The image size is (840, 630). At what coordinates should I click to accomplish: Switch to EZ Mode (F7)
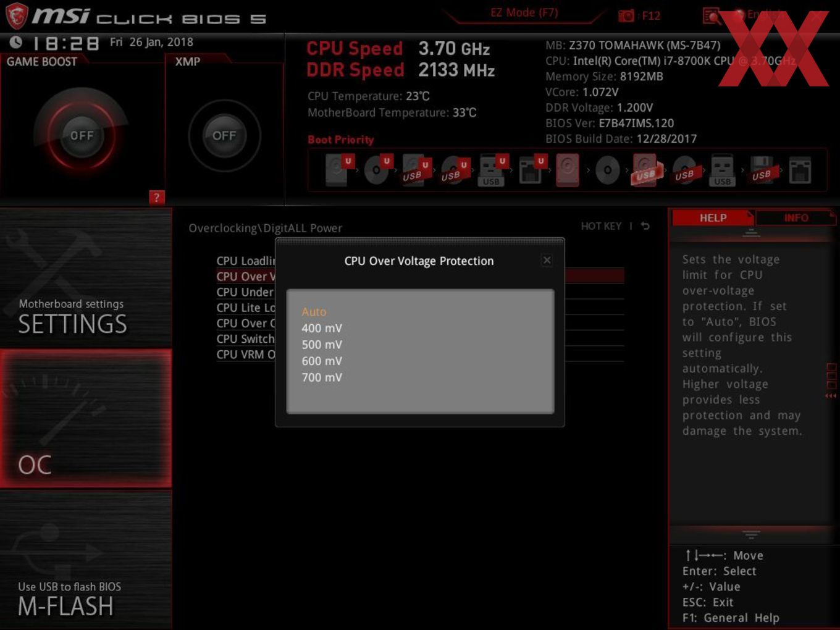tap(524, 13)
